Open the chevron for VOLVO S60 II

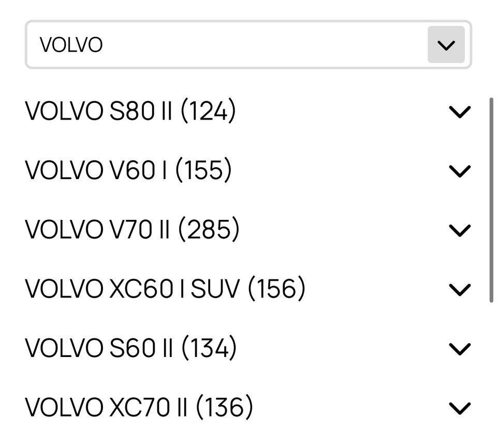coord(460,349)
